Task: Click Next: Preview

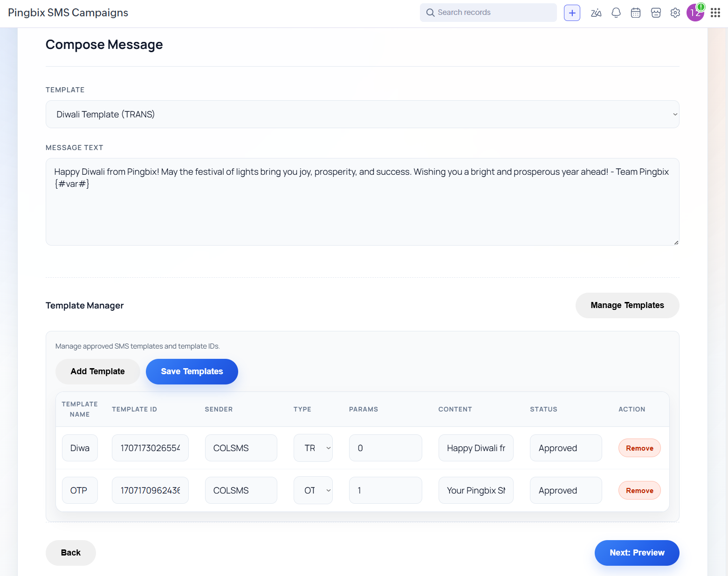Action: coord(637,553)
